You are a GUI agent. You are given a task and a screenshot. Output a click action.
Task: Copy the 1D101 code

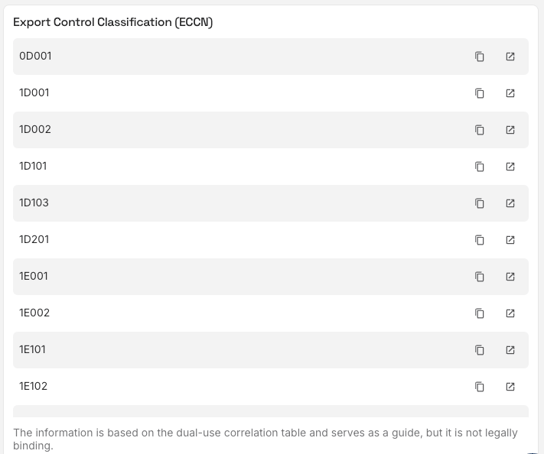(x=479, y=167)
